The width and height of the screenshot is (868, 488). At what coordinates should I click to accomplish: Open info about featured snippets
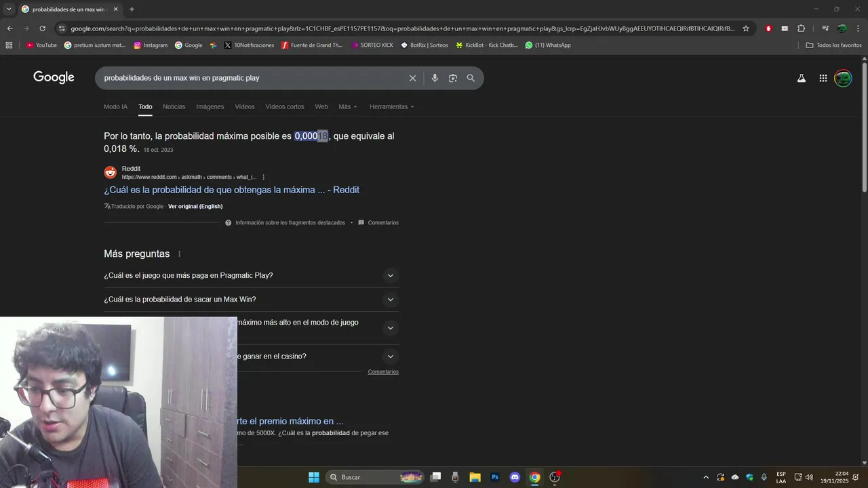285,223
